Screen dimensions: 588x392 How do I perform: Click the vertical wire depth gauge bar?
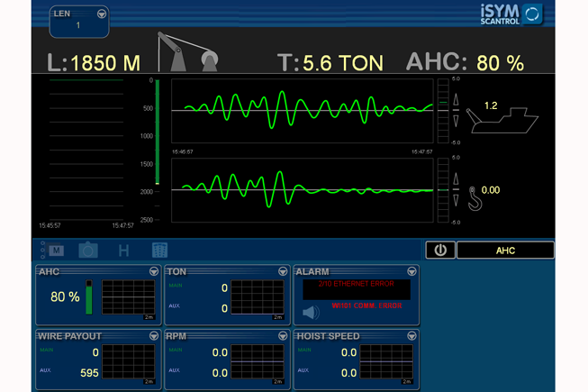[x=158, y=132]
